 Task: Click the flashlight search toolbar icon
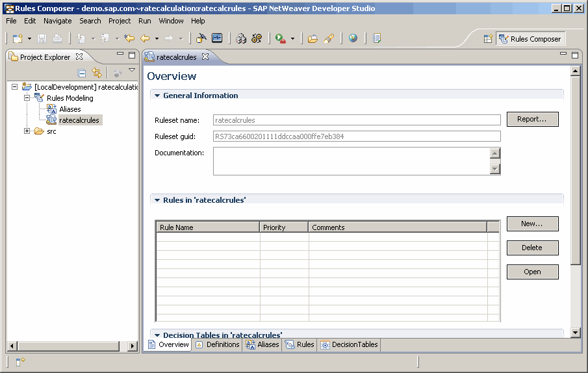[329, 38]
